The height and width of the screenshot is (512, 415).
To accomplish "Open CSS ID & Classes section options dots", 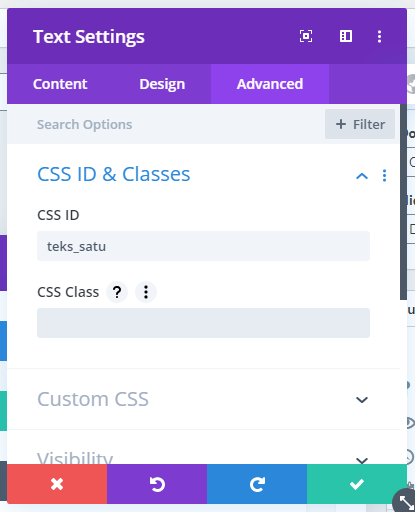I will (x=384, y=175).
